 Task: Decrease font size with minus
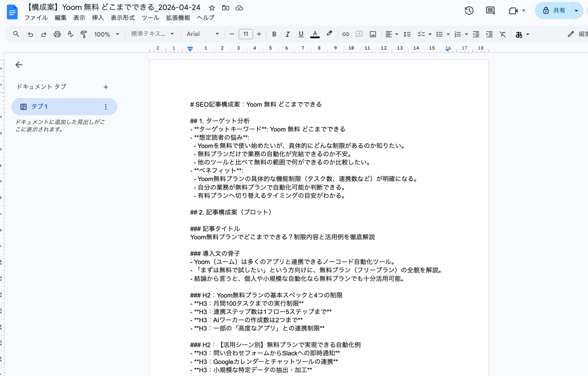tap(232, 34)
